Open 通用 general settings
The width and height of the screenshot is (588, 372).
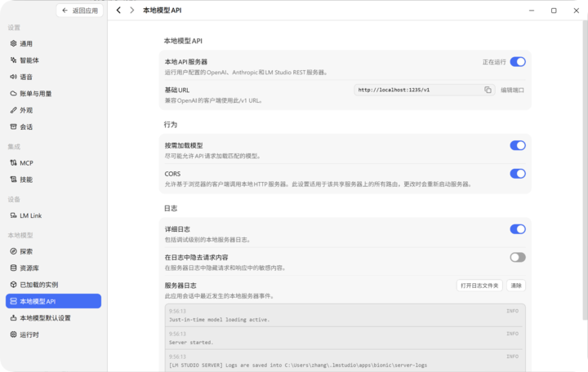pyautogui.click(x=53, y=43)
